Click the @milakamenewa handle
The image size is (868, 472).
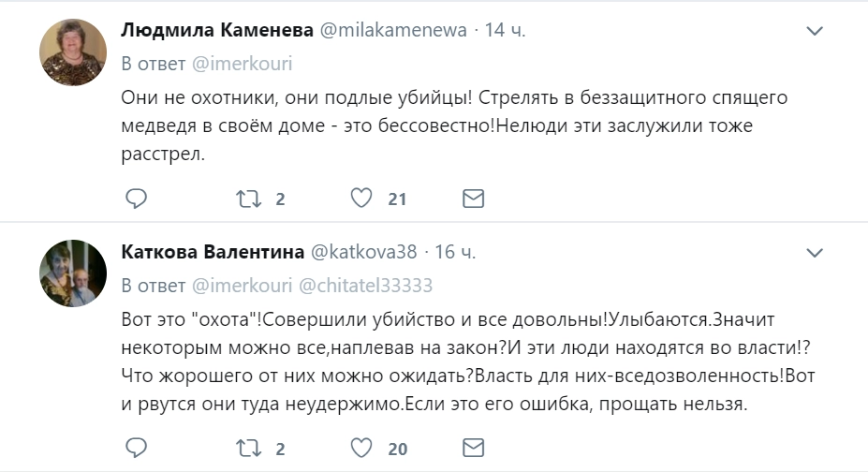pos(393,31)
